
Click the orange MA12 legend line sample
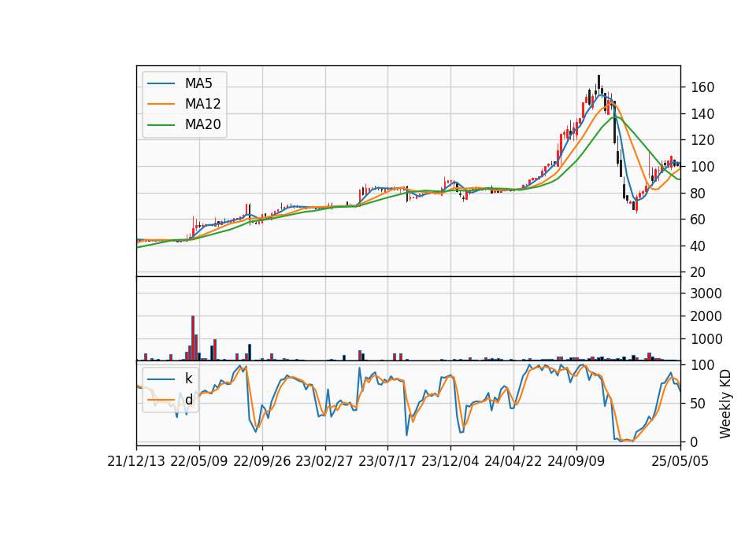pyautogui.click(x=161, y=104)
